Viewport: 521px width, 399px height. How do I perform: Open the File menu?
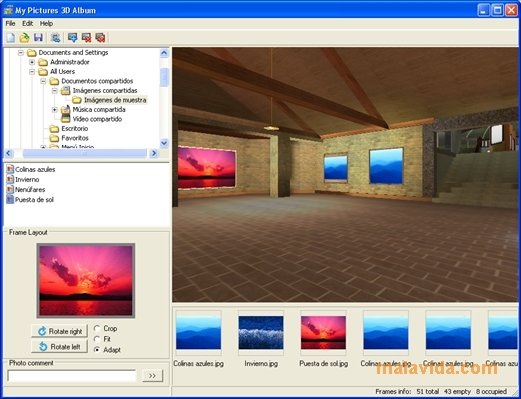[10, 23]
